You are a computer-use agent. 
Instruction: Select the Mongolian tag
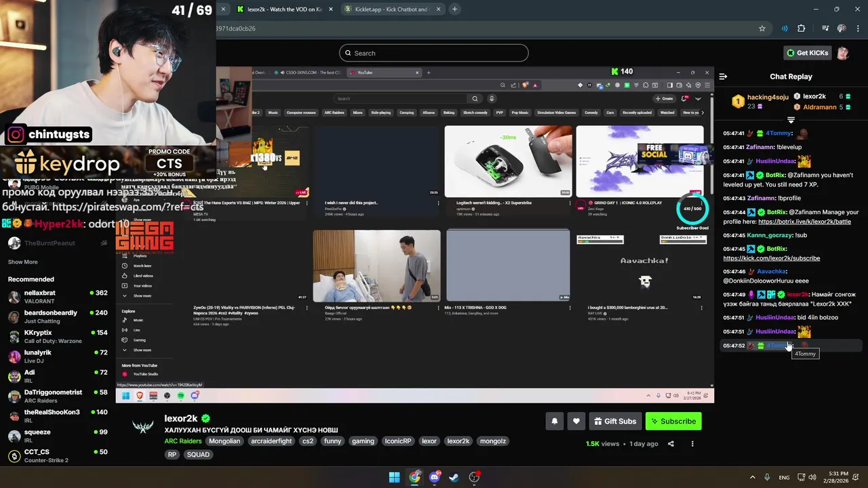[x=224, y=441]
